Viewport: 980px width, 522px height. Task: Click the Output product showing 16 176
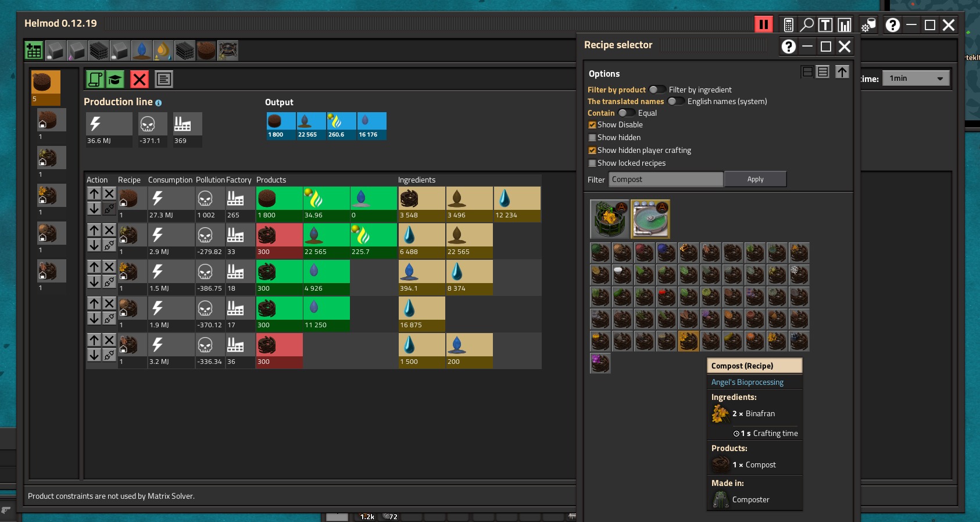(x=372, y=126)
